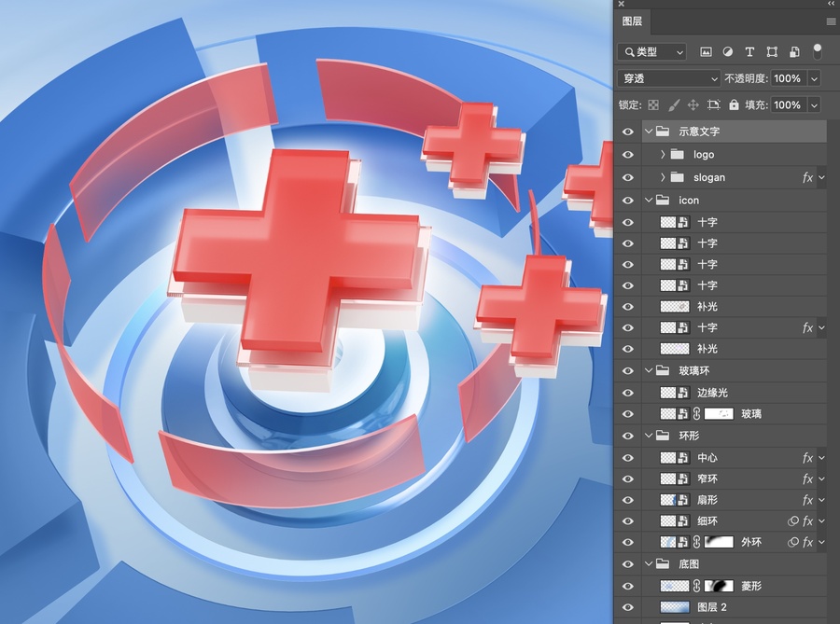Hide the icon group
The width and height of the screenshot is (840, 624).
point(628,201)
